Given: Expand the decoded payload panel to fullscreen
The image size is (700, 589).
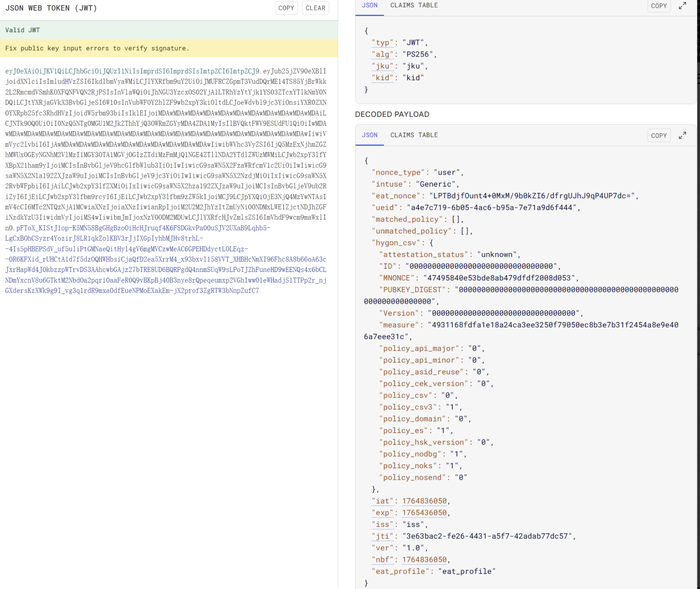Looking at the screenshot, I should (x=682, y=135).
